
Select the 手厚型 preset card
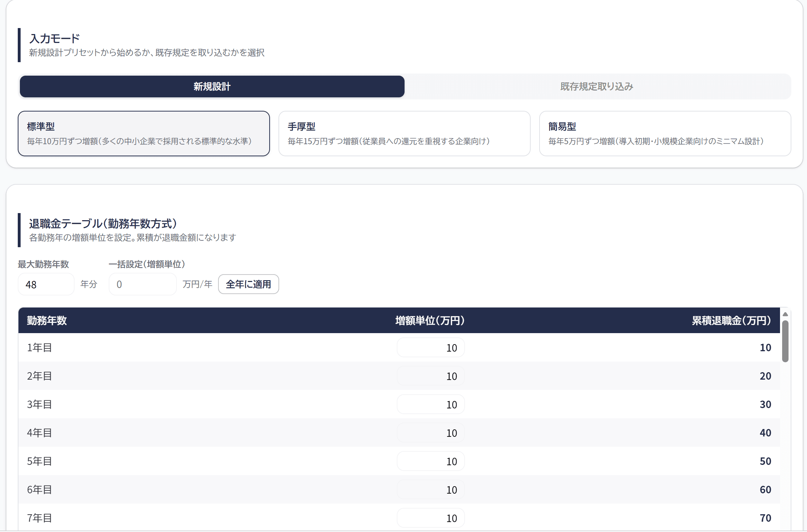(x=405, y=134)
